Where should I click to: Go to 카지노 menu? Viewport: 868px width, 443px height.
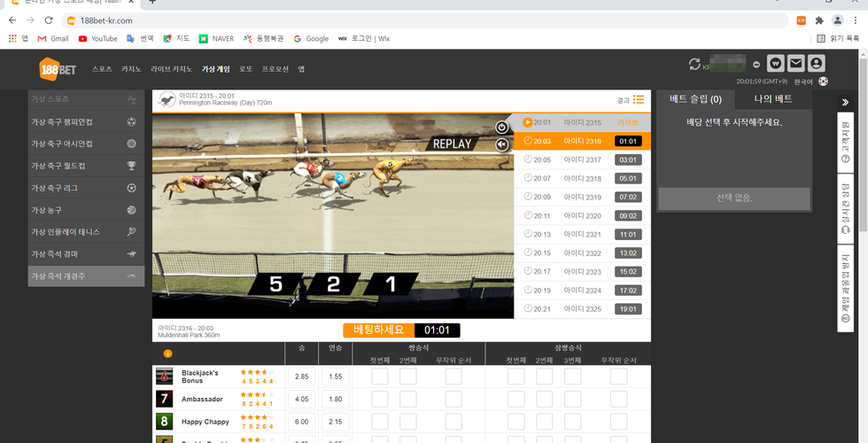131,69
